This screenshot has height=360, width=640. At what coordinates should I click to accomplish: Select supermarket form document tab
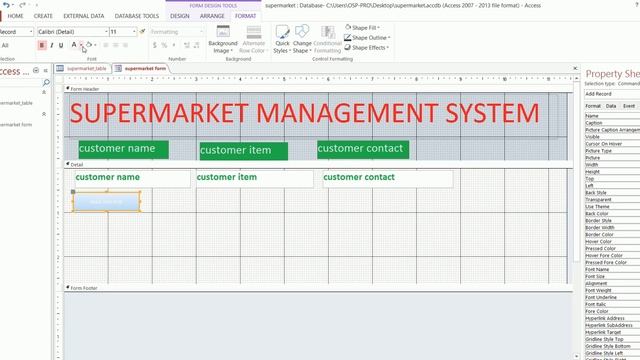point(141,69)
